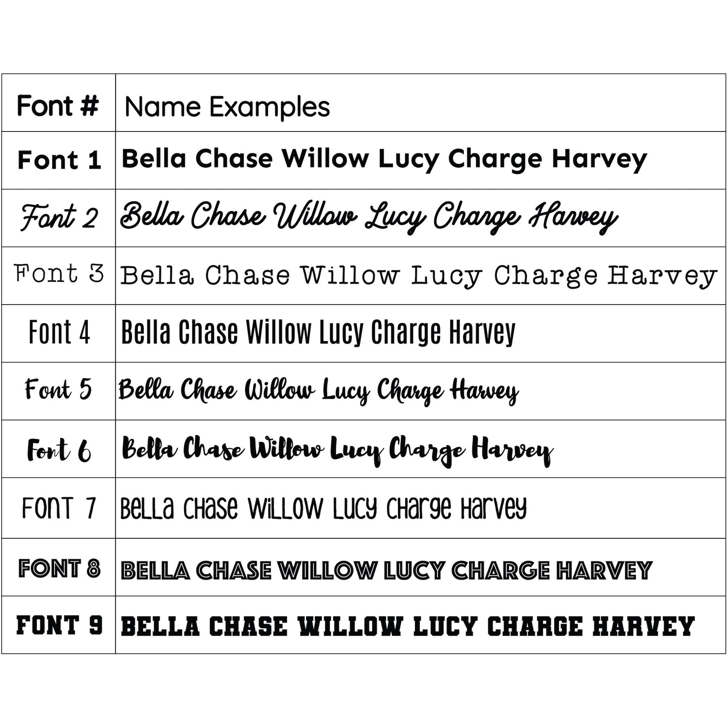Select the Font 5 label
This screenshot has width=728, height=728.
[x=58, y=389]
